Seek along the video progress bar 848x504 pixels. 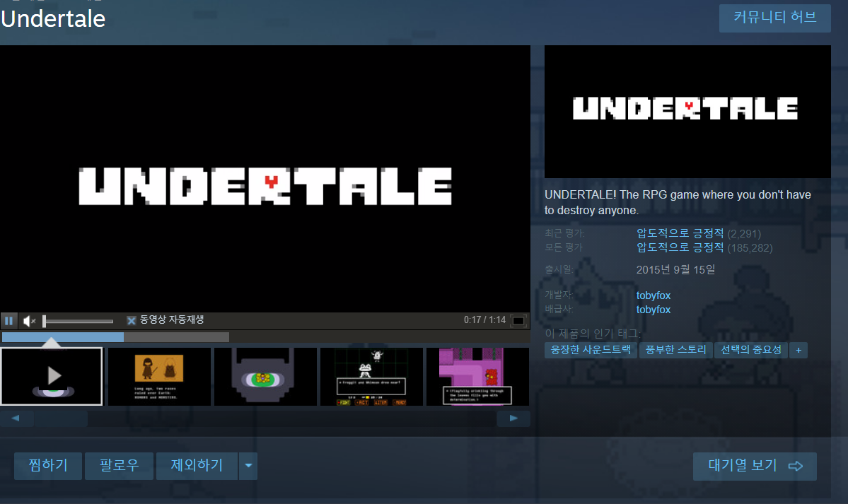pyautogui.click(x=265, y=337)
